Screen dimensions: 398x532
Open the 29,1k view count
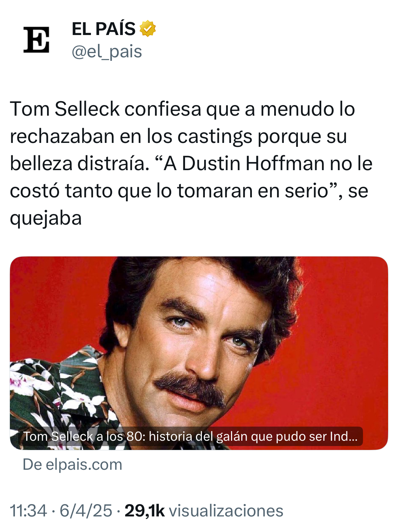click(x=145, y=511)
